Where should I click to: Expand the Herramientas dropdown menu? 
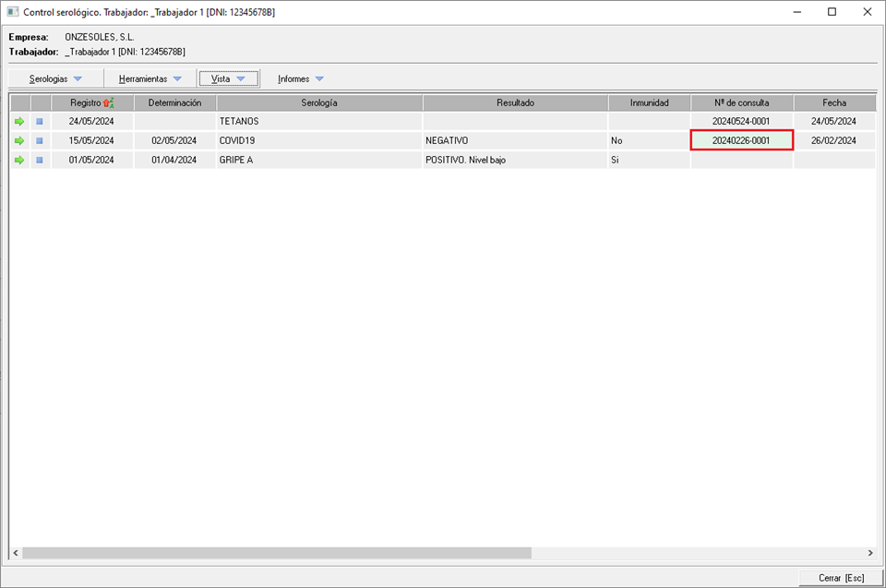click(x=150, y=79)
